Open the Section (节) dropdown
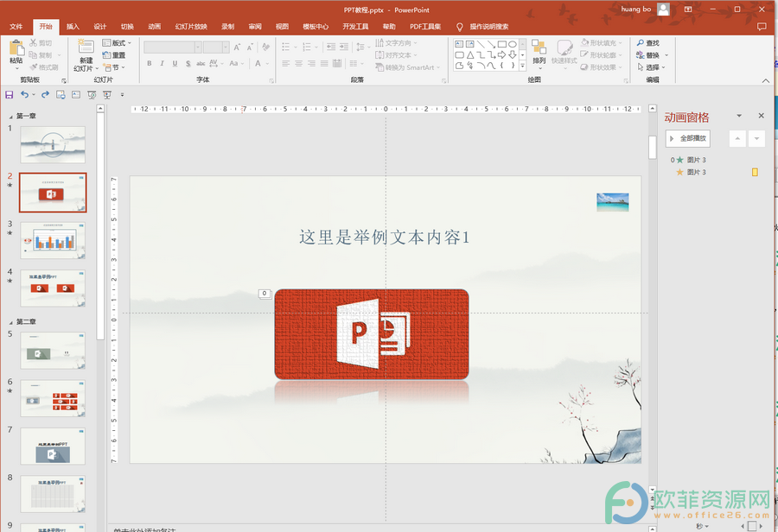Viewport: 778px width, 532px height. pos(114,67)
